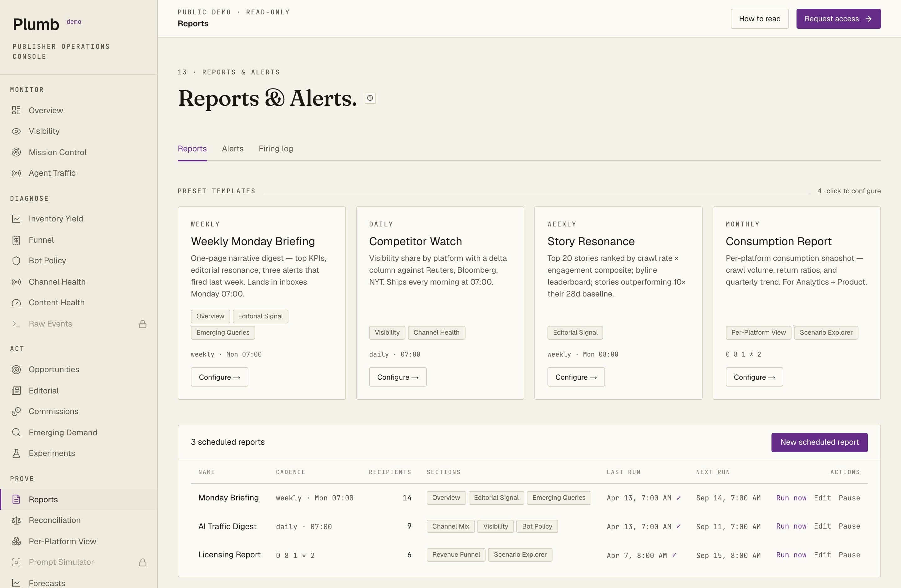
Task: Pause the Monday Briefing report
Action: coord(849,498)
